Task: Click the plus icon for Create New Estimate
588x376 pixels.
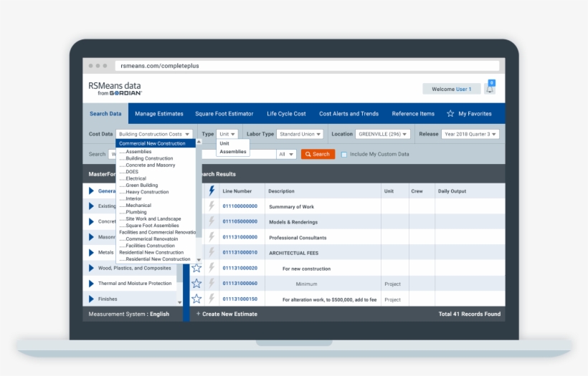Action: 198,314
